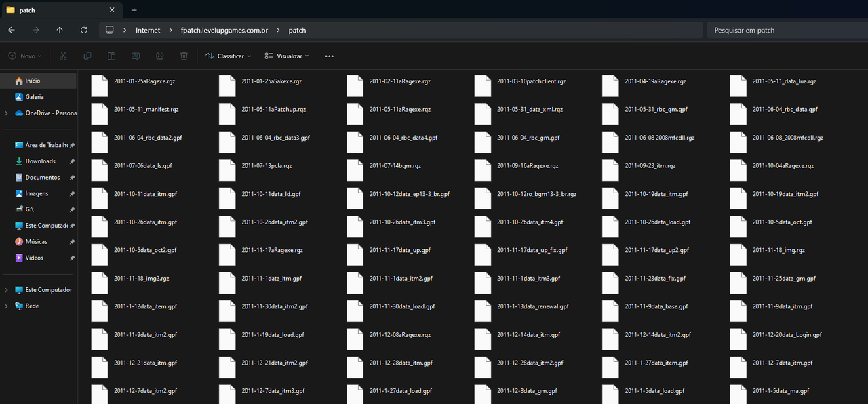Click the Pesquisar em patch search box

click(787, 30)
